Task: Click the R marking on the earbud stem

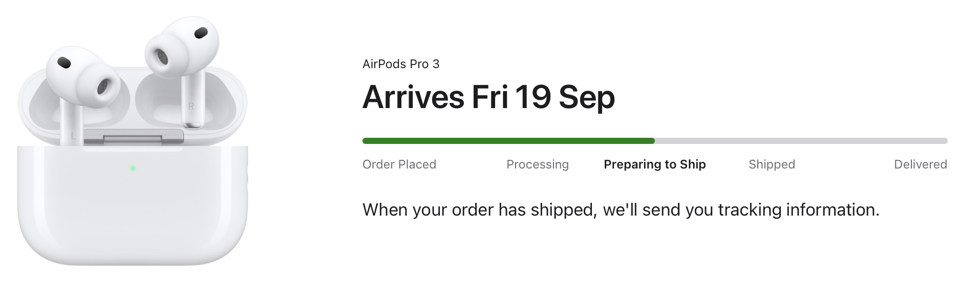Action: point(191,107)
